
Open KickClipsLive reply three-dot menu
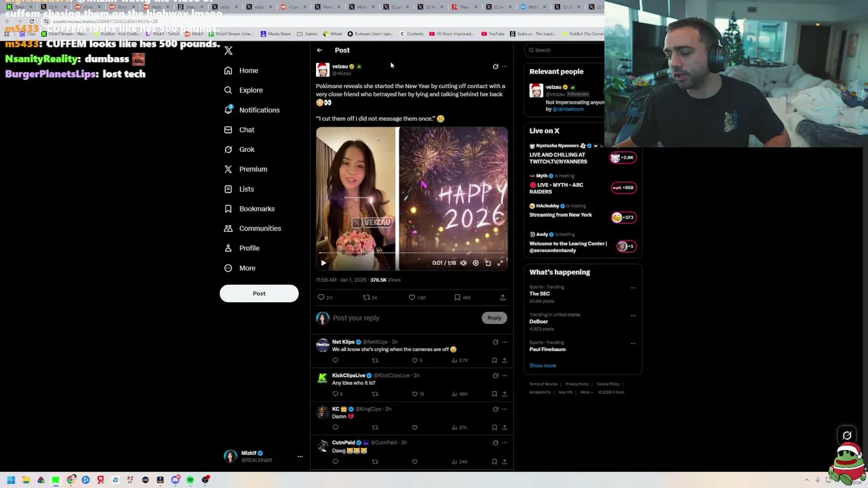(505, 375)
